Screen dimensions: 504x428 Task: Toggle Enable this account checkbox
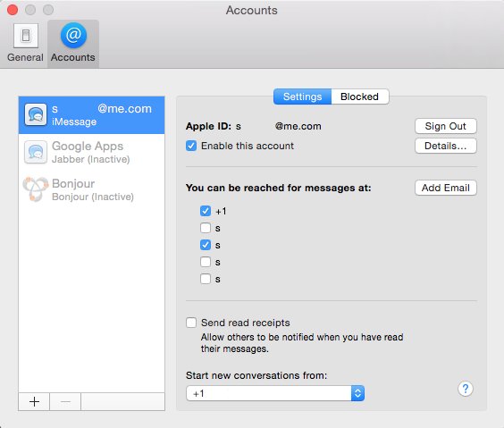(191, 146)
